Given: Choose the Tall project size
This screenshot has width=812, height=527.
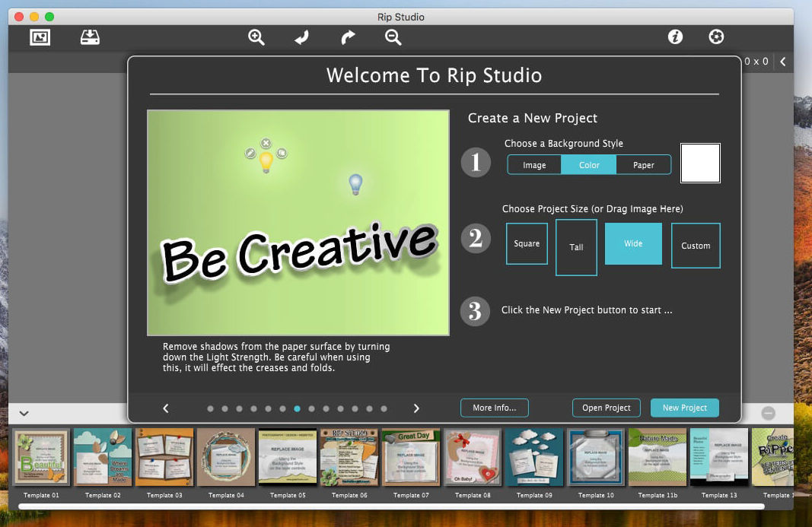Looking at the screenshot, I should pyautogui.click(x=576, y=247).
